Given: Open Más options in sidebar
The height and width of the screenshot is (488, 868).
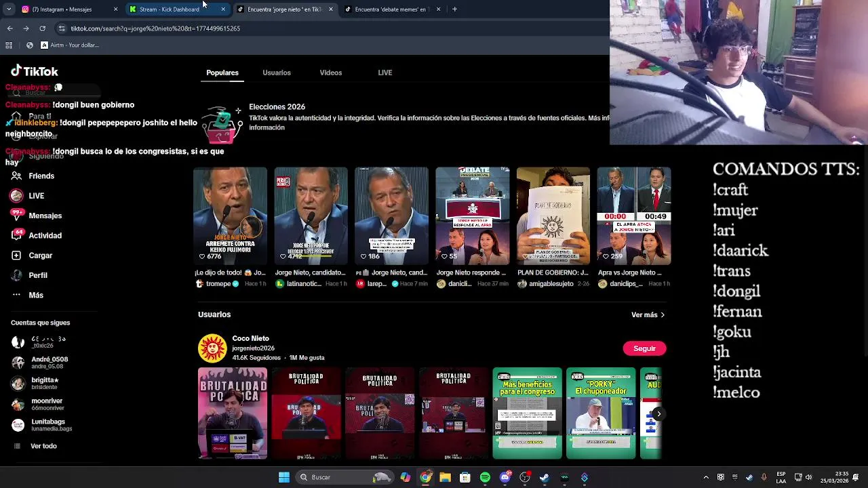Looking at the screenshot, I should [x=27, y=295].
